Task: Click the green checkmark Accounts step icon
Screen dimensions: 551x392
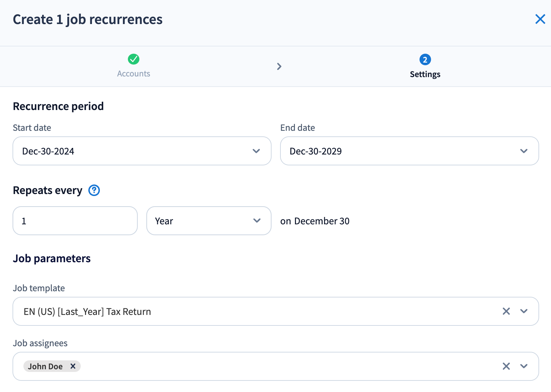Action: 133,59
